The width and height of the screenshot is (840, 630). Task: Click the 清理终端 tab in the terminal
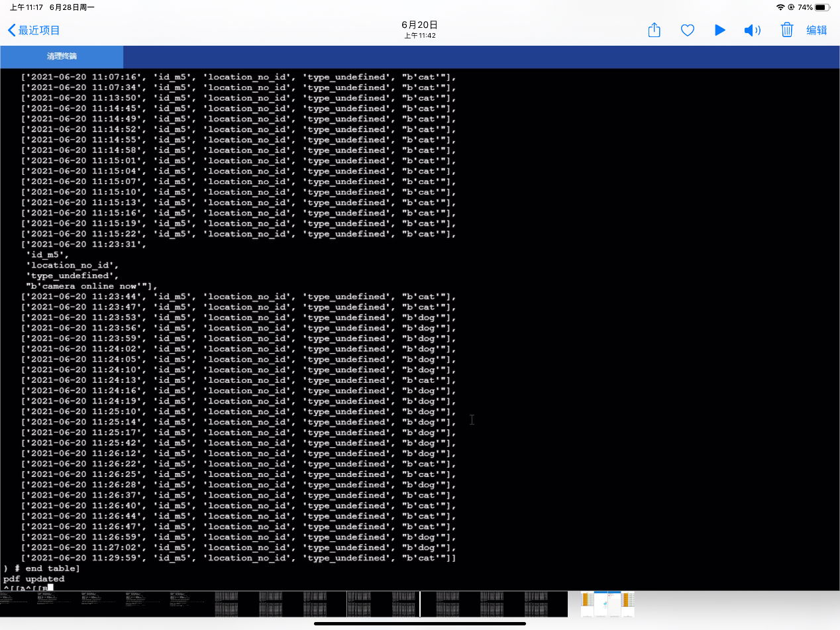(x=62, y=56)
